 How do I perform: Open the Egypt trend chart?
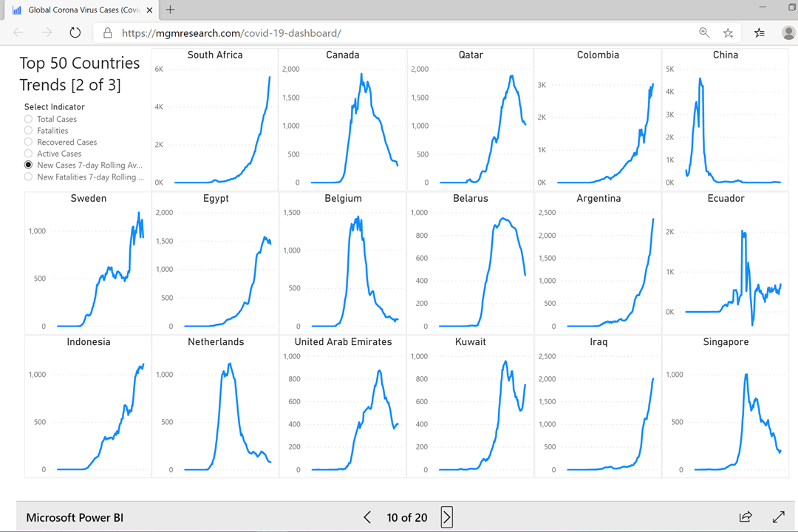[215, 263]
